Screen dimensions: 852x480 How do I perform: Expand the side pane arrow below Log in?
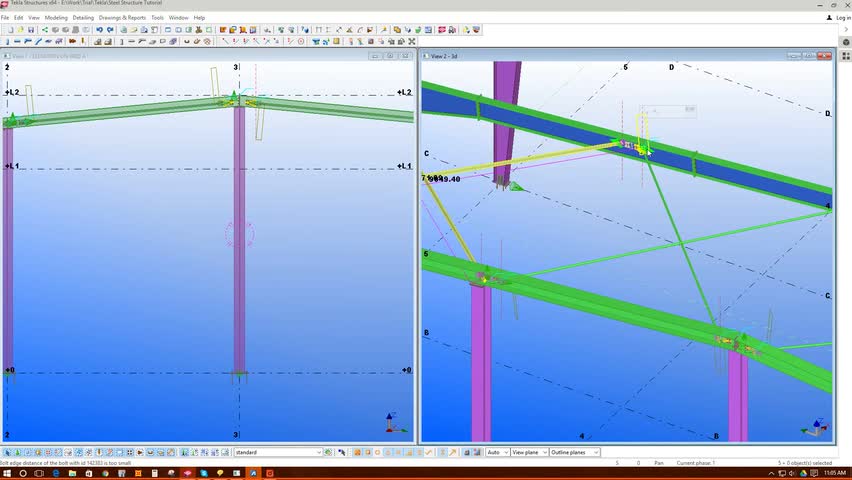click(x=846, y=30)
